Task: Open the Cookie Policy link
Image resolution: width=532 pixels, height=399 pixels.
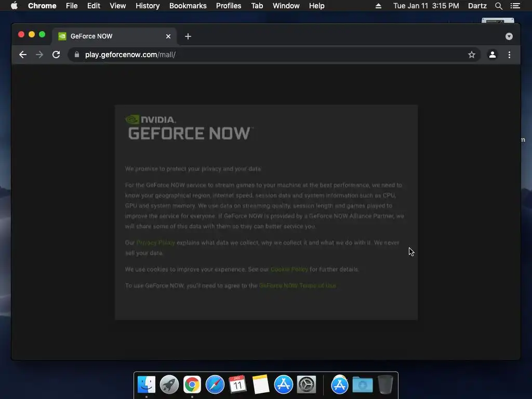Action: click(x=289, y=270)
